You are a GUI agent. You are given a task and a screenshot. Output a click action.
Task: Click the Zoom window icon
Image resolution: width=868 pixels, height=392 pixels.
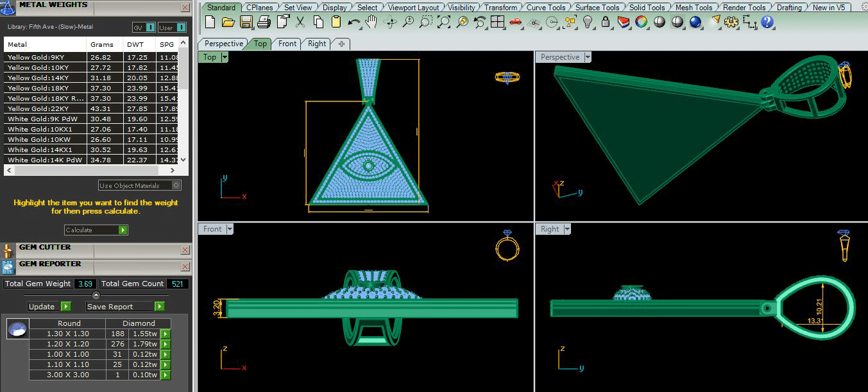pos(426,22)
